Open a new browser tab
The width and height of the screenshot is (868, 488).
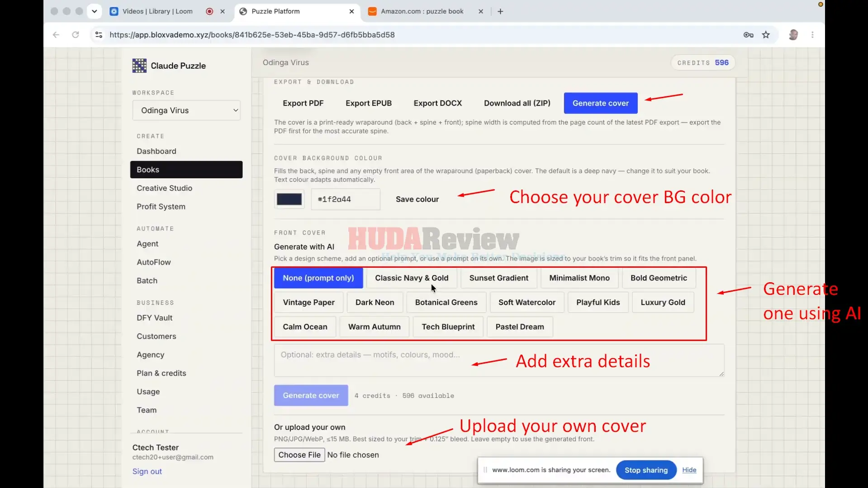pos(500,11)
